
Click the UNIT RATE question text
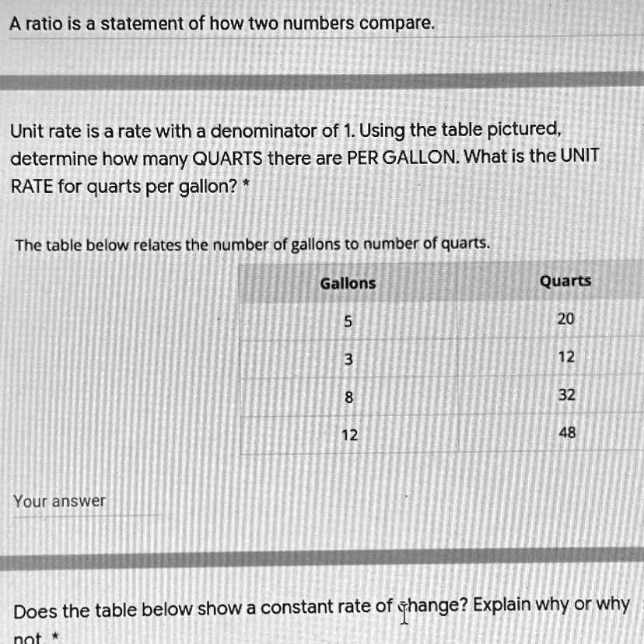(303, 155)
